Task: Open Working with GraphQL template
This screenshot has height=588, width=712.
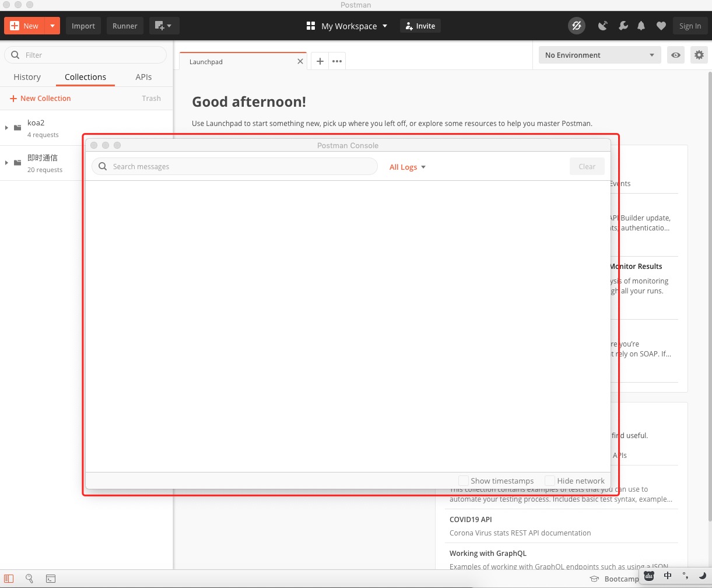Action: coord(488,553)
